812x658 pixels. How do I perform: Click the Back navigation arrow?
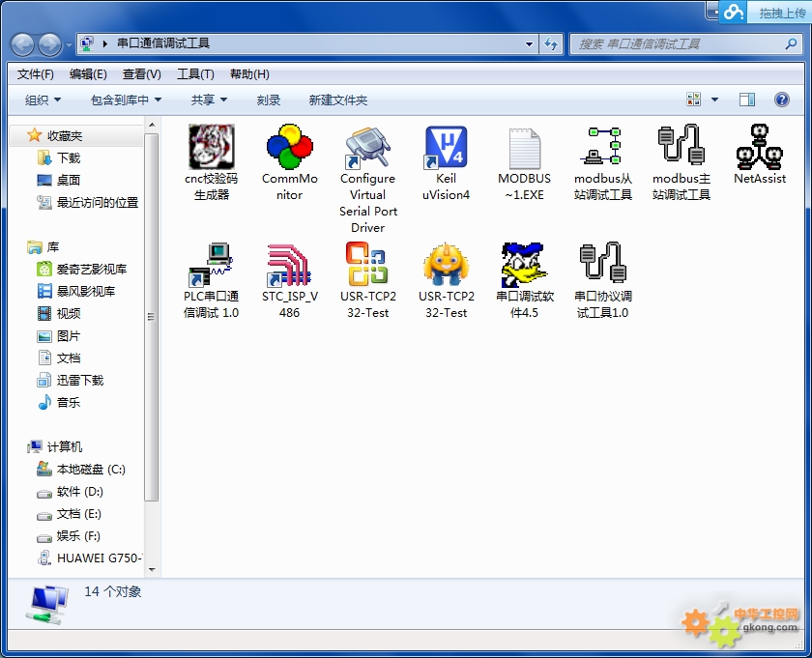(22, 44)
